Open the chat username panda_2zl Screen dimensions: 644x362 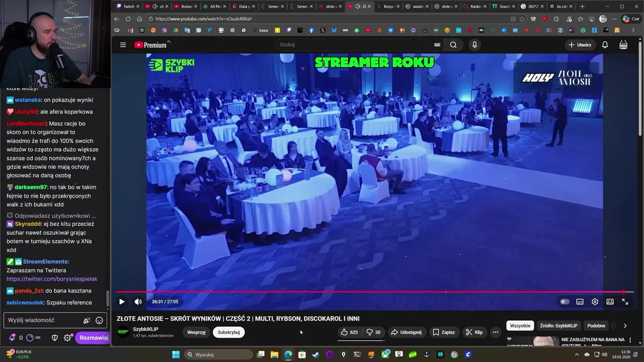coord(28,291)
